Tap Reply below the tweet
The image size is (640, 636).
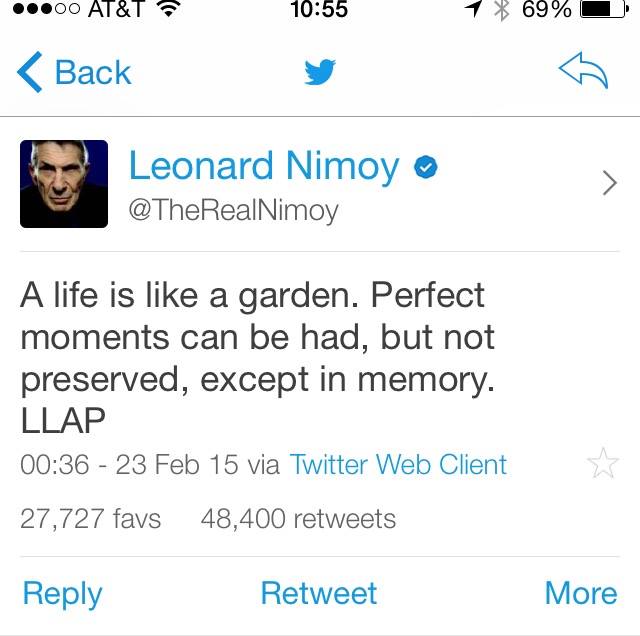point(62,593)
